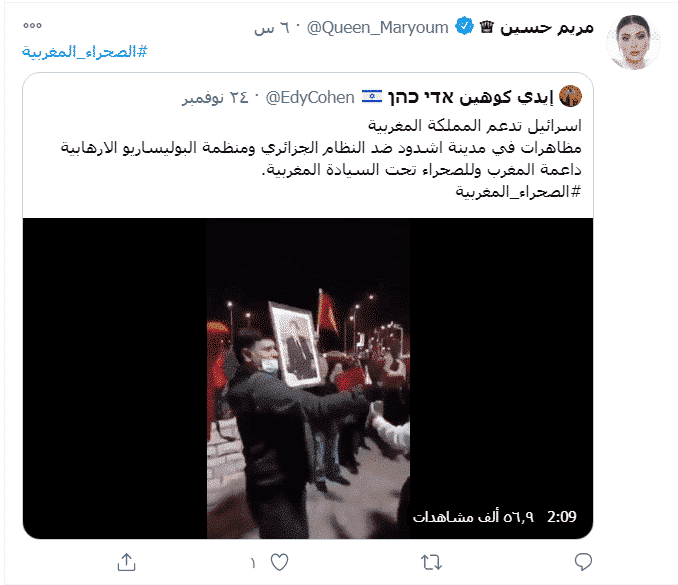Image resolution: width=678 pixels, height=585 pixels.
Task: Click the 2:09 video duration label
Action: (562, 516)
